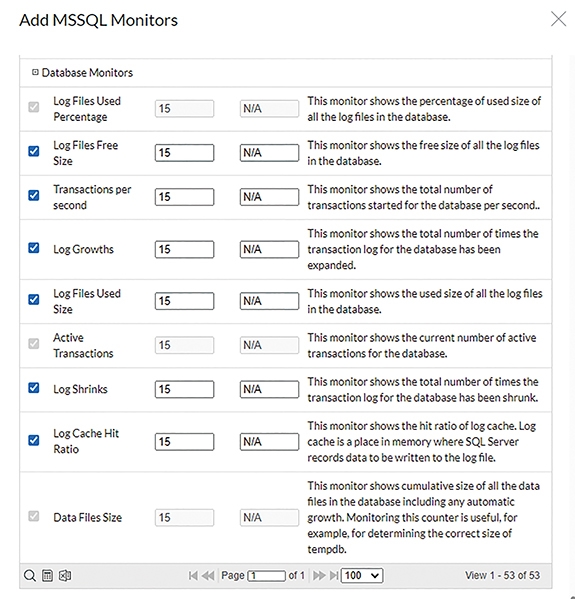Viewport: 575px width, 599px height.
Task: Go to last page arrow icon
Action: pos(334,575)
